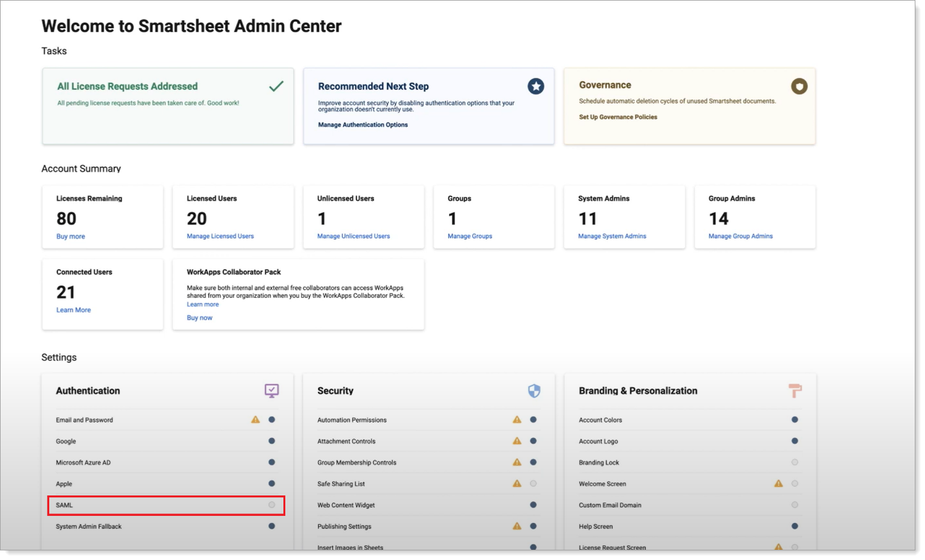Open Manage Licensed Users link
Viewport: 925px width, 560px height.
pos(220,237)
